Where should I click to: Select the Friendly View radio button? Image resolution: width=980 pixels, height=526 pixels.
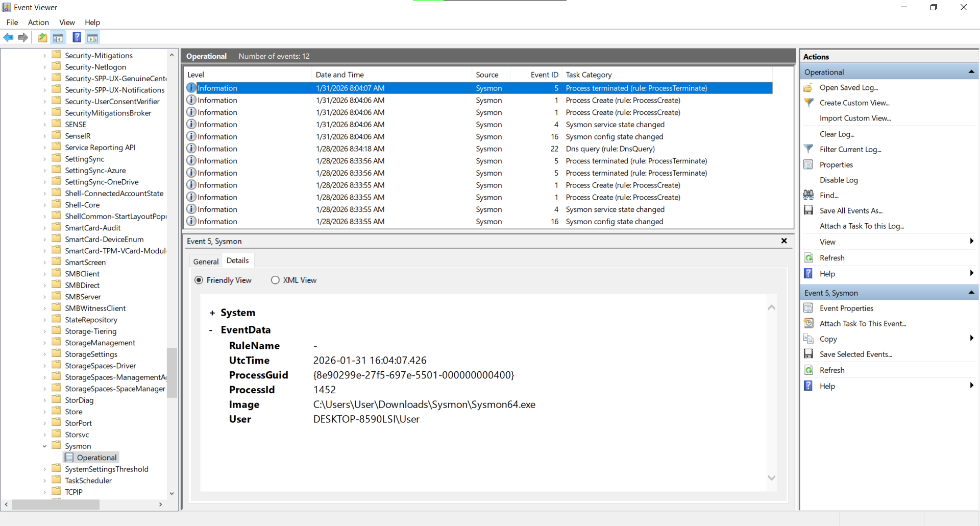click(199, 280)
